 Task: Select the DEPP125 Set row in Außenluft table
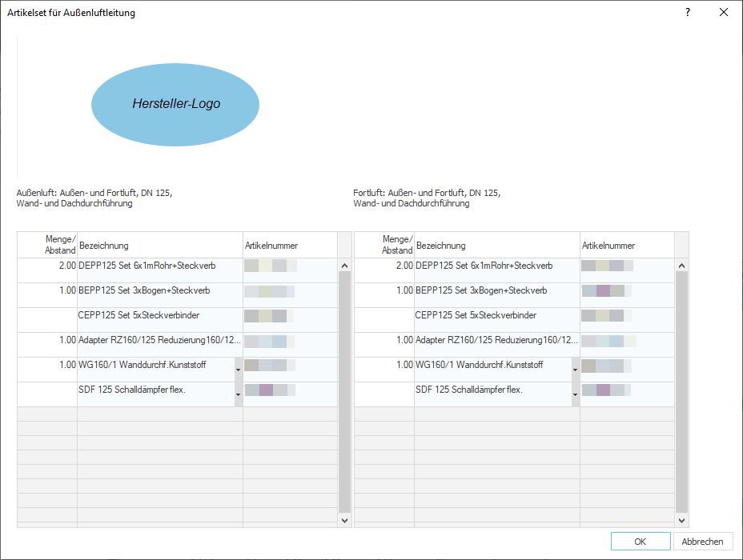pos(177,270)
